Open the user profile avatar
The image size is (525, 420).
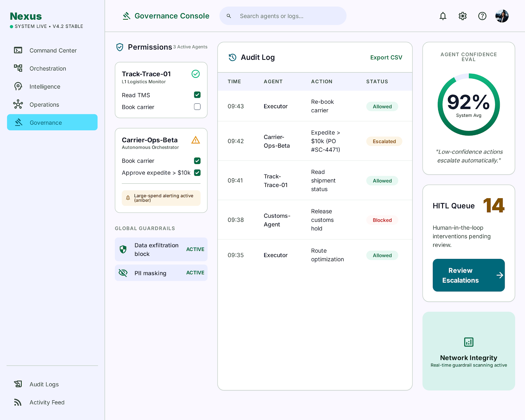[502, 16]
